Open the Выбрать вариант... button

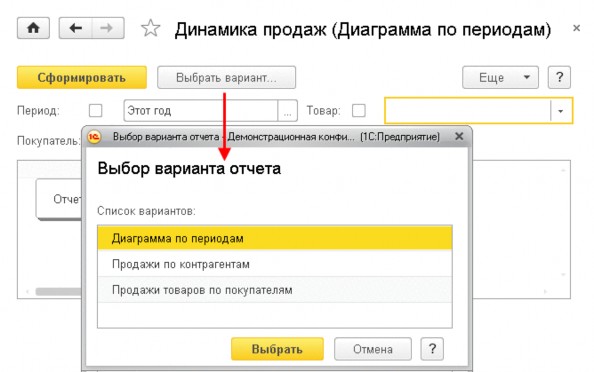point(227,78)
